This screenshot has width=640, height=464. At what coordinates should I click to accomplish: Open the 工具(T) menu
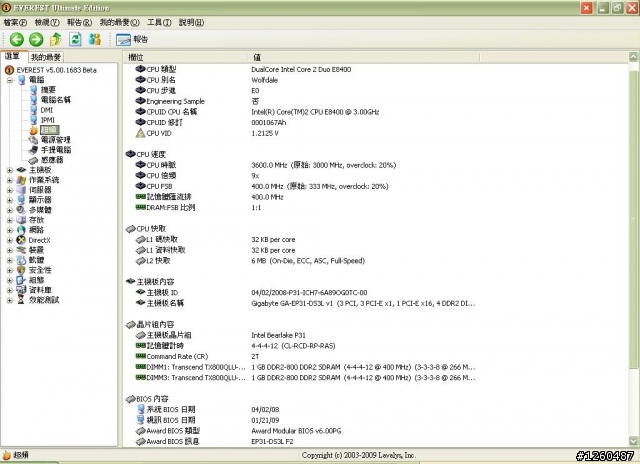[159, 22]
